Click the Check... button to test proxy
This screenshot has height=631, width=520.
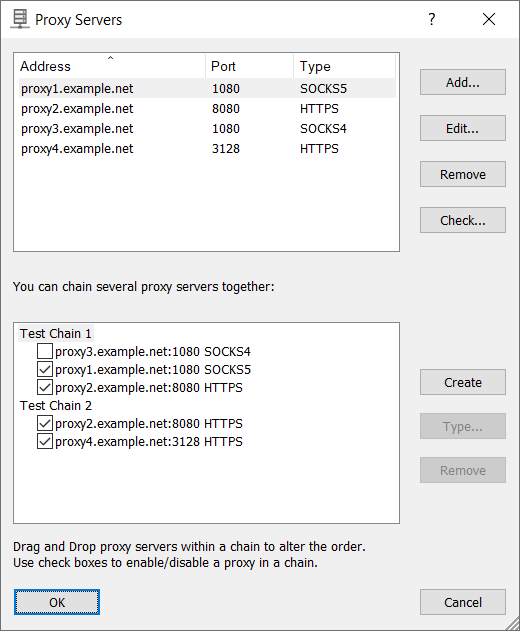(x=463, y=220)
